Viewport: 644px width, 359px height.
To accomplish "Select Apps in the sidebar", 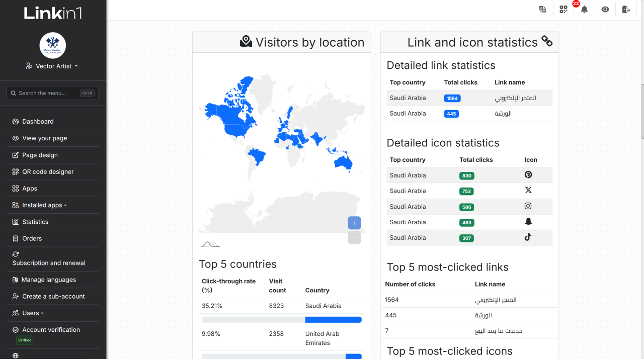I will [30, 189].
